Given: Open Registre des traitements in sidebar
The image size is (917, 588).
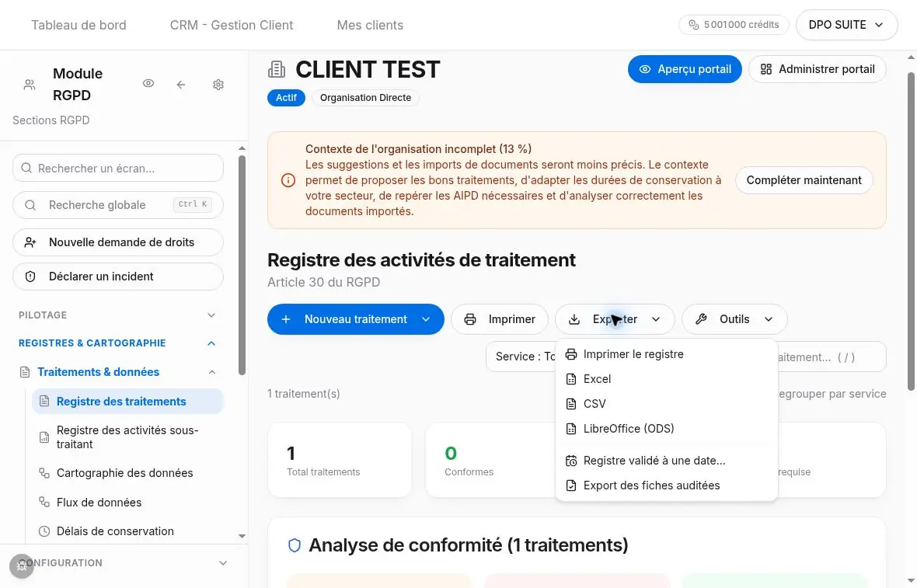Looking at the screenshot, I should point(127,402).
